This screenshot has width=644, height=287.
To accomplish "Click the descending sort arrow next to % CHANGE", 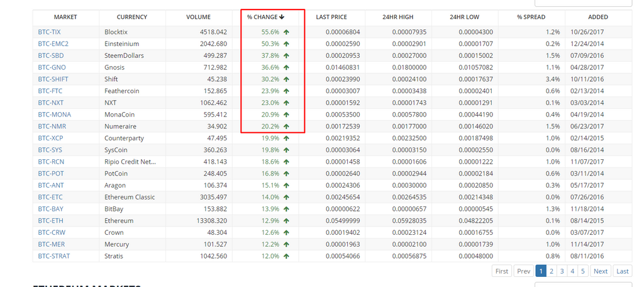I will pos(281,17).
